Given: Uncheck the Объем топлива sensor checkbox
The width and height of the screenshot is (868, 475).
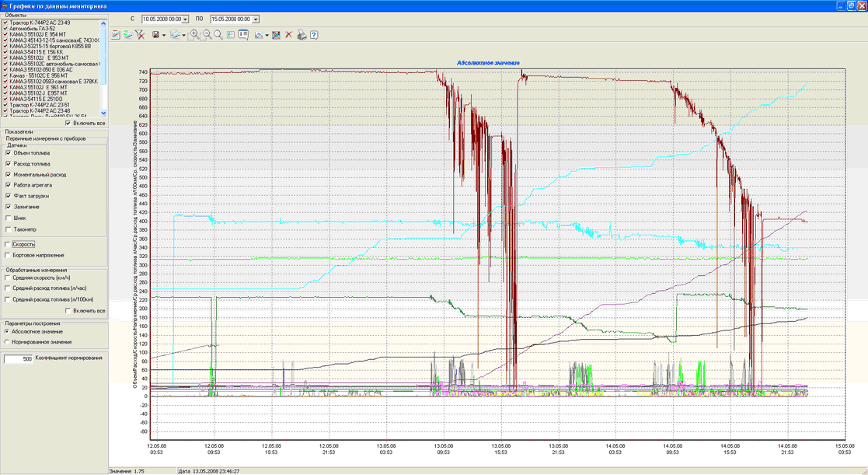Looking at the screenshot, I should pos(9,153).
